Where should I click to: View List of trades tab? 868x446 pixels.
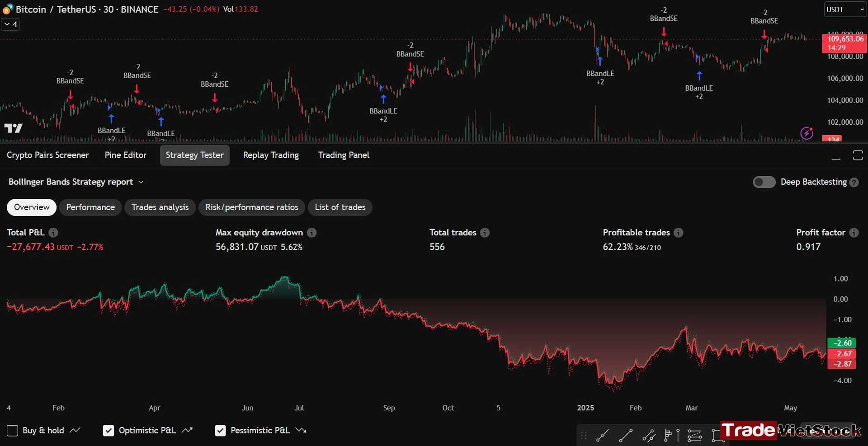click(340, 207)
